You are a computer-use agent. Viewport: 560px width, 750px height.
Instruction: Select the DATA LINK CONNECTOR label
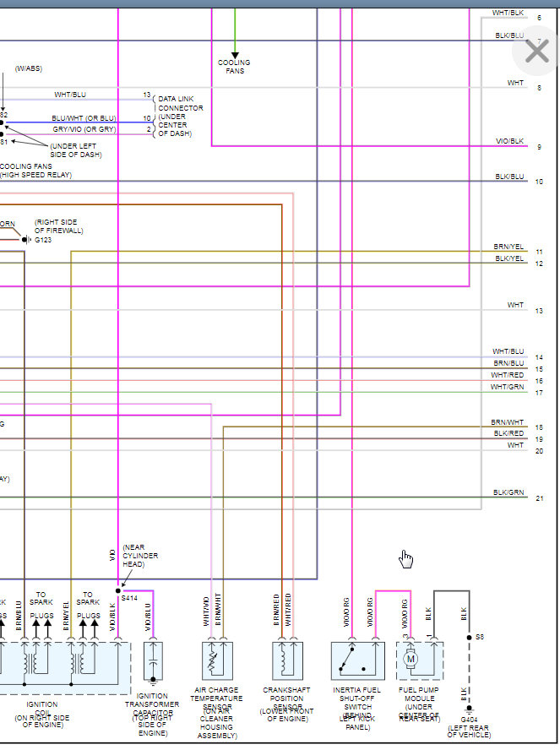point(181,117)
